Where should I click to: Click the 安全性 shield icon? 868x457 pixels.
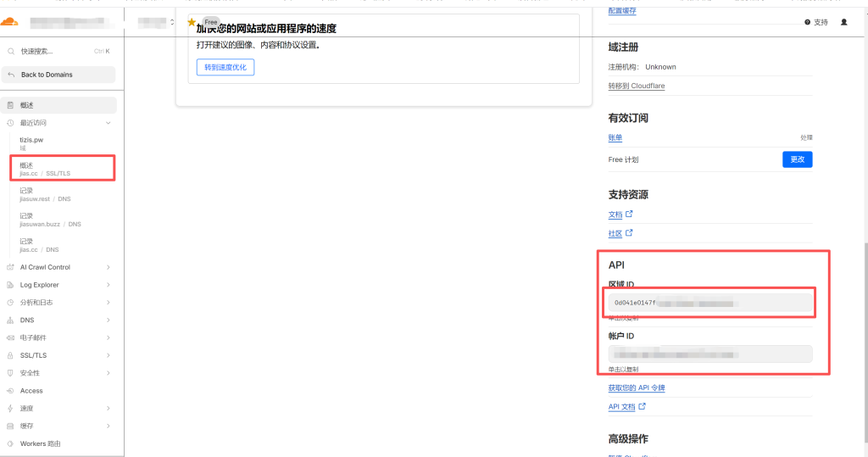click(10, 373)
